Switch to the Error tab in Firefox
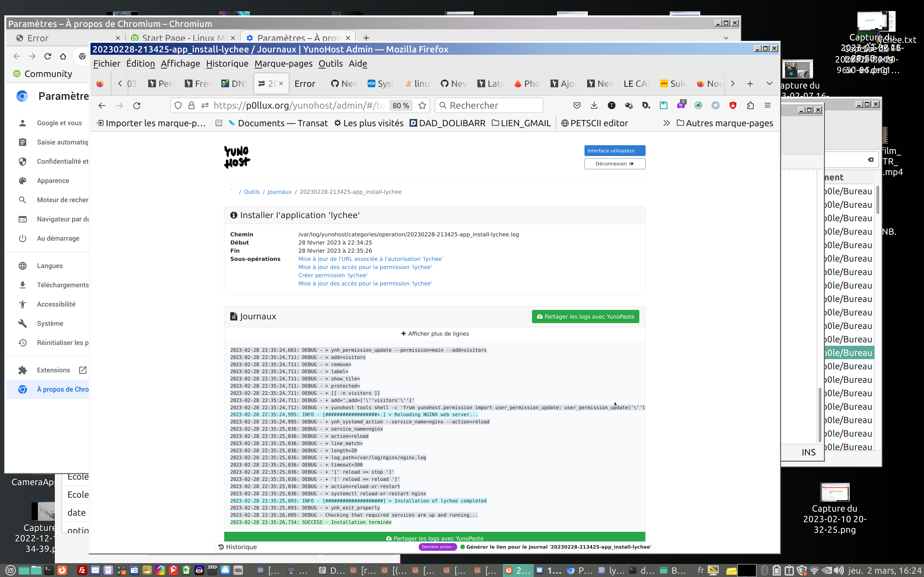924x577 pixels. (305, 84)
